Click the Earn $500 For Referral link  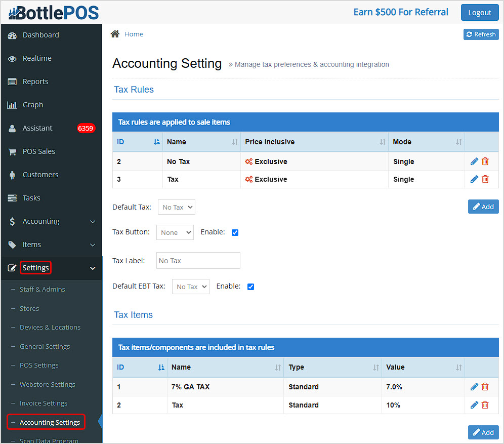click(x=401, y=11)
